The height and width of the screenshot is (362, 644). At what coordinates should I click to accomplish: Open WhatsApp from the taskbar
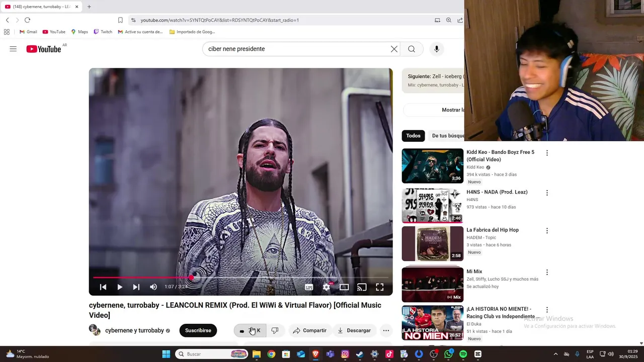[448, 354]
